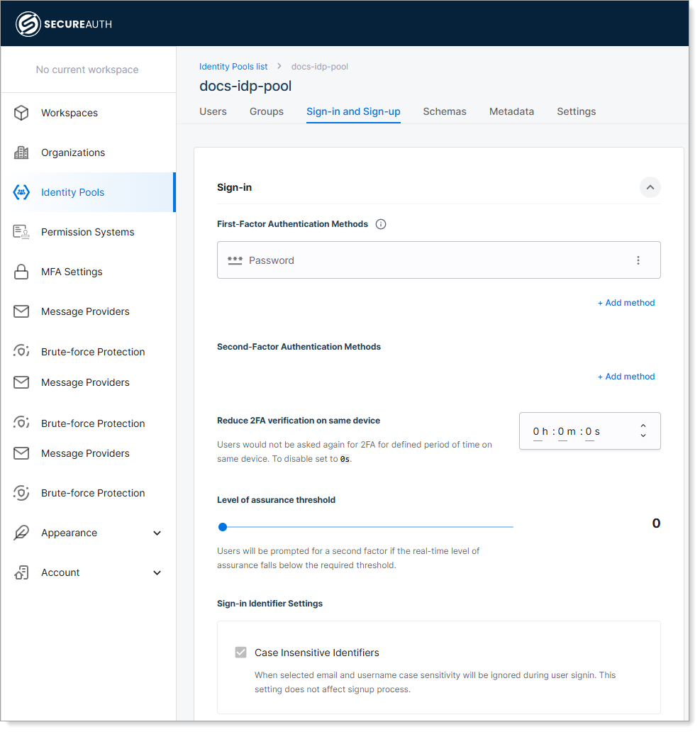Image resolution: width=700 pixels, height=732 pixels.
Task: Click the Appearance brush icon
Action: coord(21,533)
